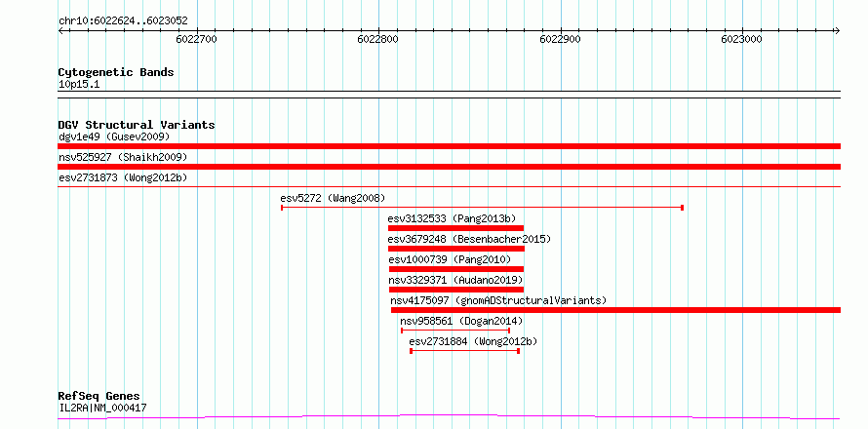
Task: Select the 10p15.1 cytogenetic band bar
Action: 449,95
